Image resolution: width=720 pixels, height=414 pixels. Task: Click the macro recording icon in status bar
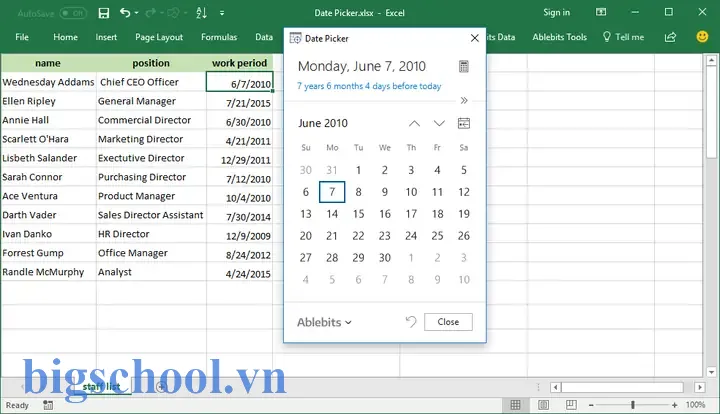[x=48, y=405]
